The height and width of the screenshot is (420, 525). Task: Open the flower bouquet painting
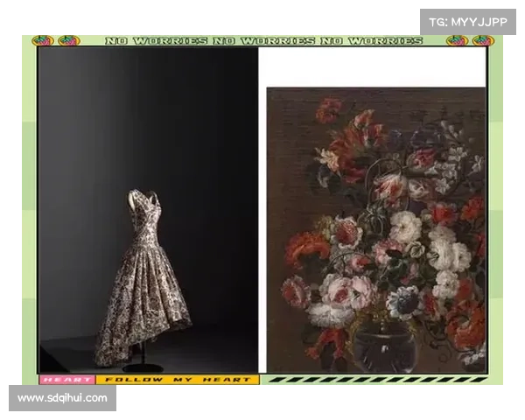(376, 229)
